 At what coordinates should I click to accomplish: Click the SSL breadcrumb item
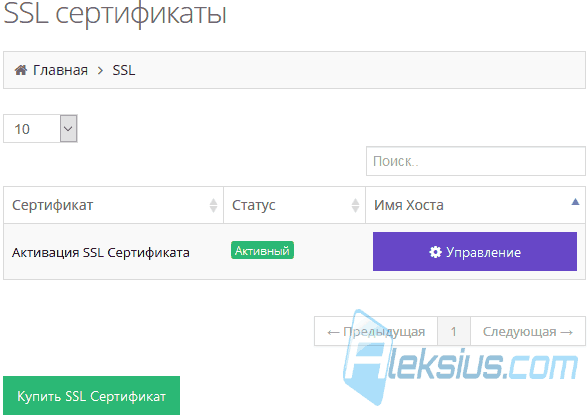click(x=124, y=70)
